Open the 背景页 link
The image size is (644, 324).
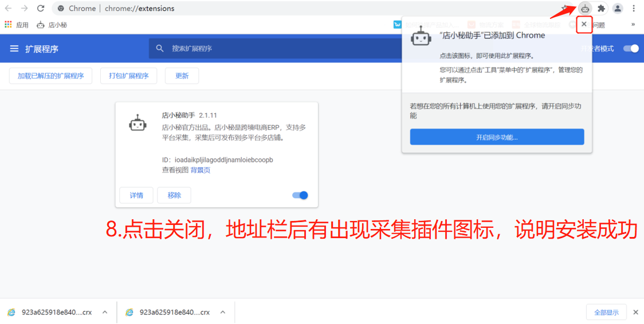tap(201, 170)
